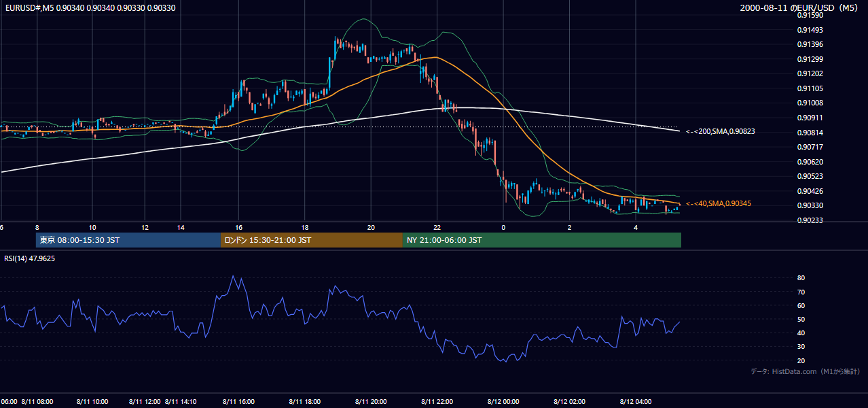The height and width of the screenshot is (408, 868).
Task: Click the London 15:30-21:00 JST session bar
Action: pyautogui.click(x=312, y=240)
